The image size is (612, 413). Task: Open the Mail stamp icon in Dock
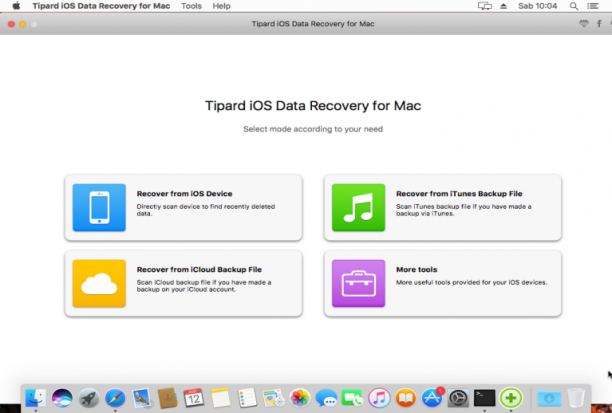pyautogui.click(x=141, y=398)
